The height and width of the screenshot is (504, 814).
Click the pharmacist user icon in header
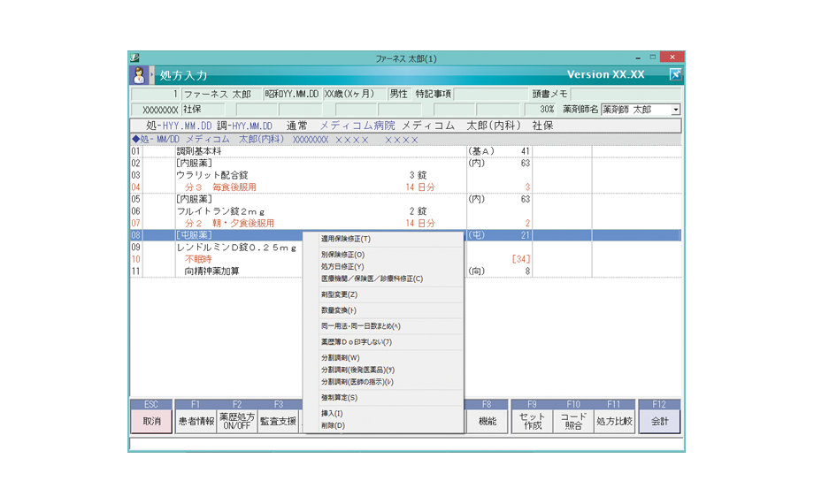pyautogui.click(x=140, y=75)
